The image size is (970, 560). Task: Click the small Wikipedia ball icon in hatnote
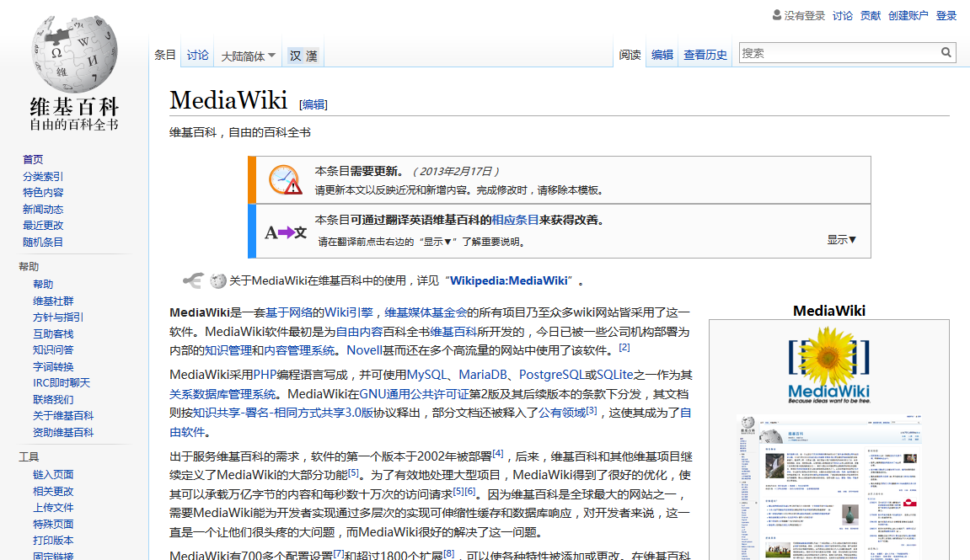pyautogui.click(x=217, y=280)
